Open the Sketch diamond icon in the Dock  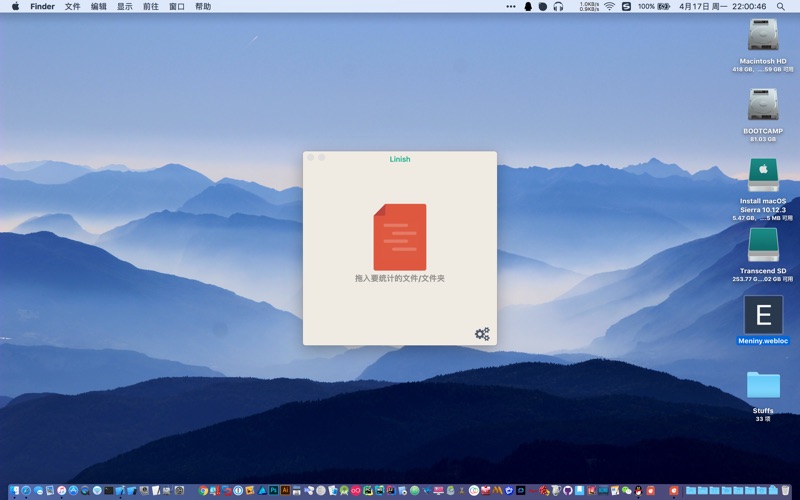click(97, 491)
